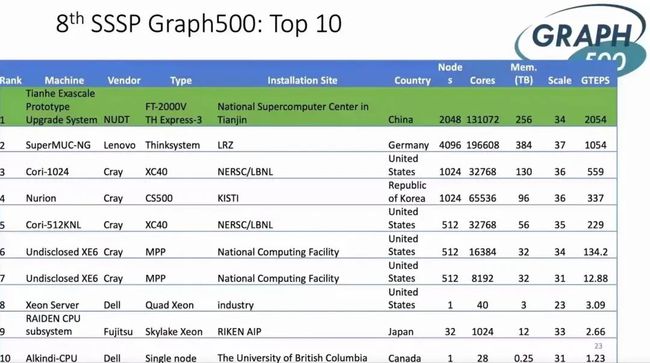Viewport: 650px width, 363px height.
Task: Click the KISTI installation site cell
Action: [x=228, y=198]
